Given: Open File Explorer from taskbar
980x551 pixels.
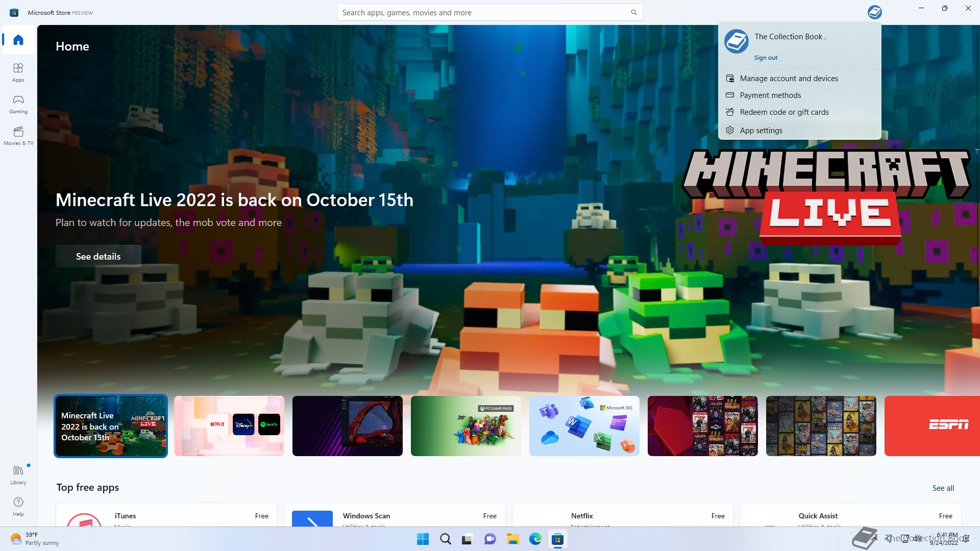Looking at the screenshot, I should tap(512, 539).
